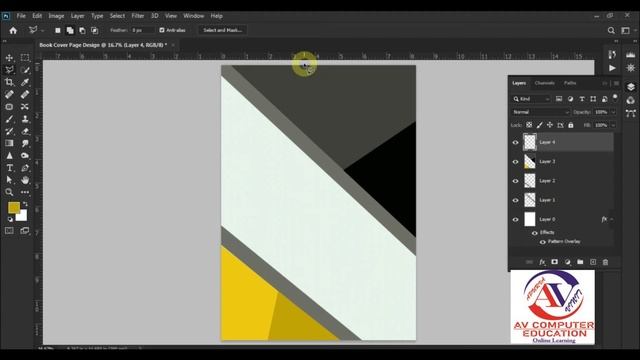Open workspace switcher dropdown in options bar
The height and width of the screenshot is (360, 640).
(x=627, y=30)
